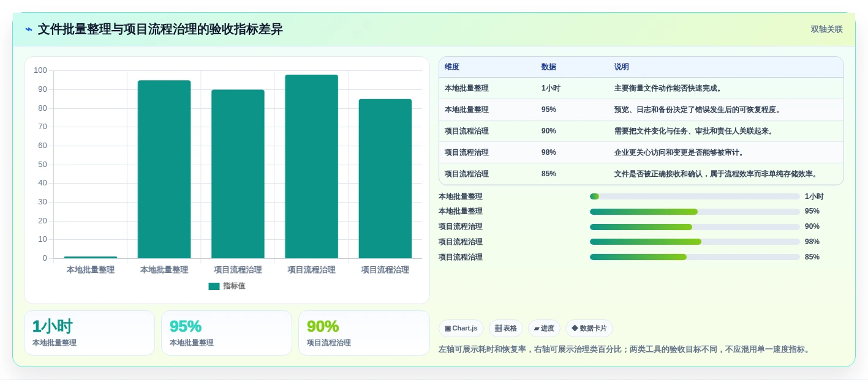868x380 pixels.
Task: Click table cell 预览、日志和备份决定了错误发生后的可恢复程度。
Action: 726,110
